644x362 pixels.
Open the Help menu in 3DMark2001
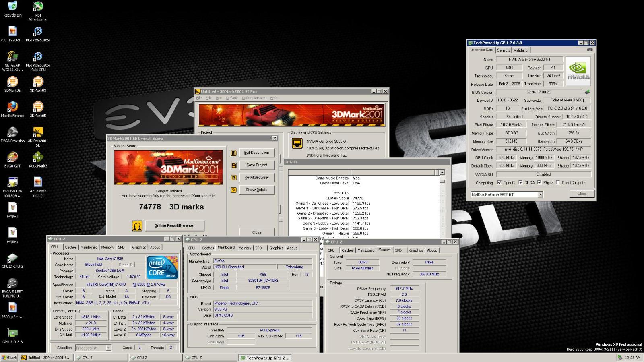tap(274, 98)
